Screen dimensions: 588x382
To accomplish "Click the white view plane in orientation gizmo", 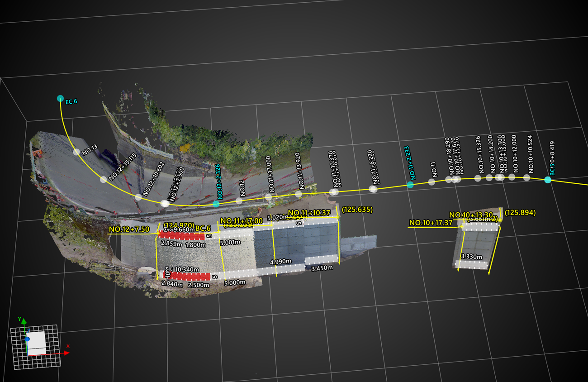I will click(x=37, y=343).
